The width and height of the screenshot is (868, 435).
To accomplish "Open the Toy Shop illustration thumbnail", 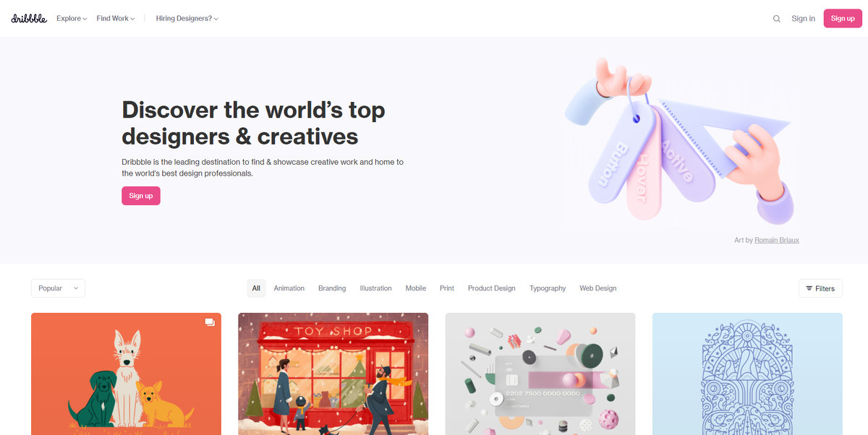I will tap(333, 374).
